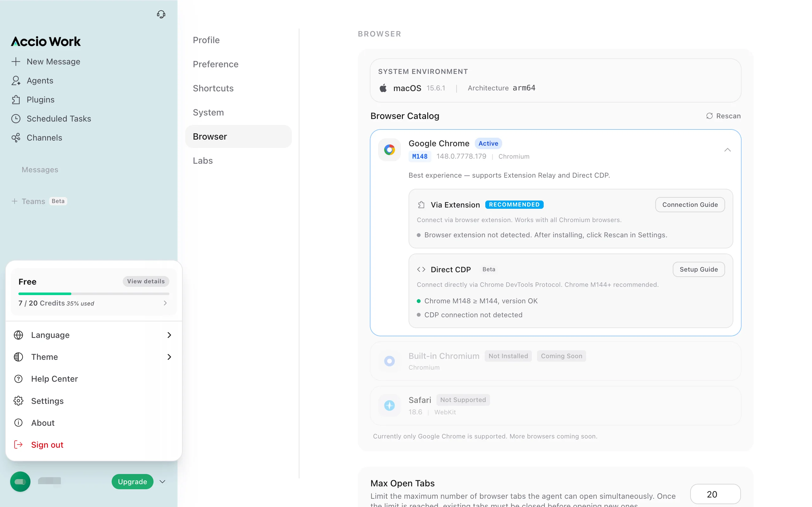Screen dimensions: 812x507
Task: Click "CDP connection not detected" status
Action: pyautogui.click(x=473, y=315)
